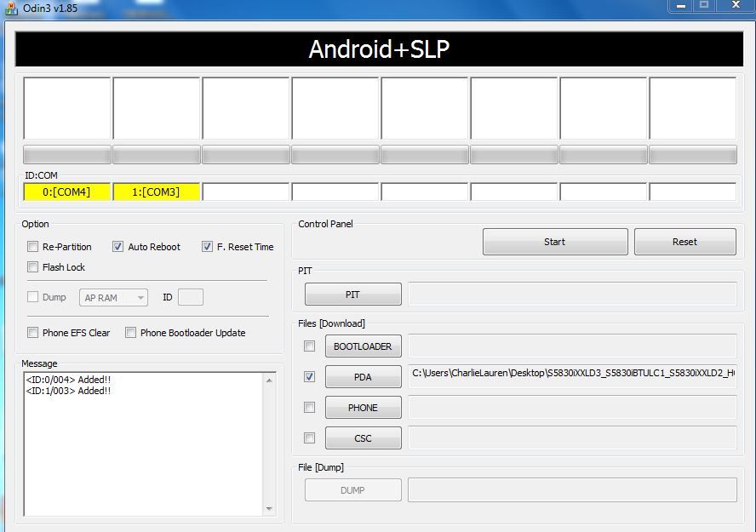Image resolution: width=756 pixels, height=532 pixels.
Task: Click the PIT file path field
Action: tap(572, 294)
